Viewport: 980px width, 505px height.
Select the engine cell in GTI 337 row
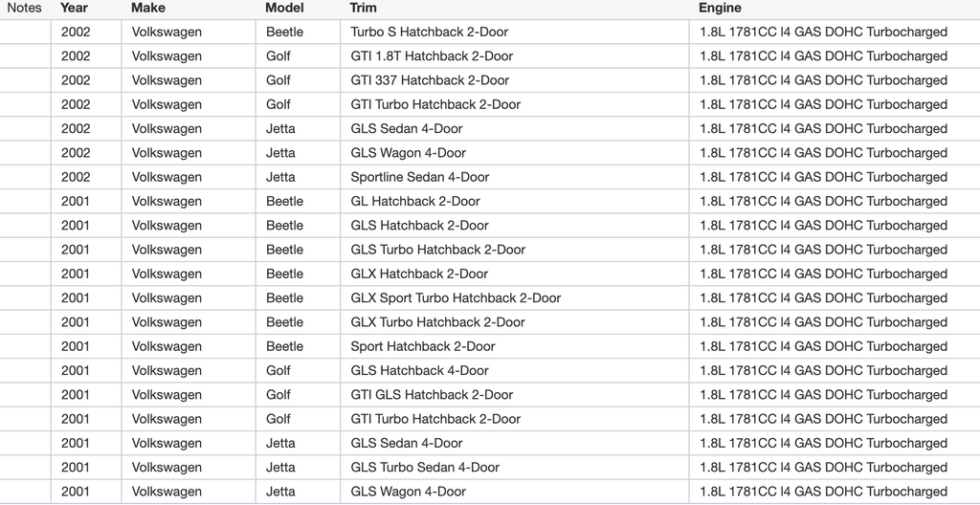coord(823,80)
